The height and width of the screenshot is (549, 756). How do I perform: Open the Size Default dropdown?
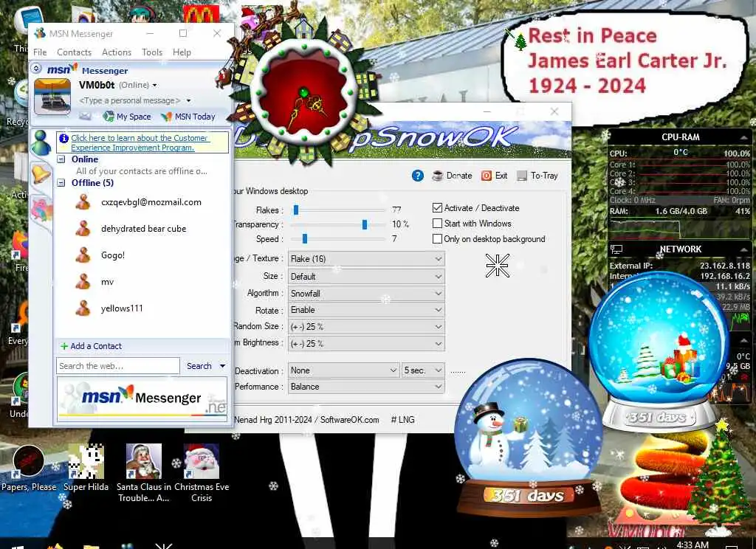(366, 276)
